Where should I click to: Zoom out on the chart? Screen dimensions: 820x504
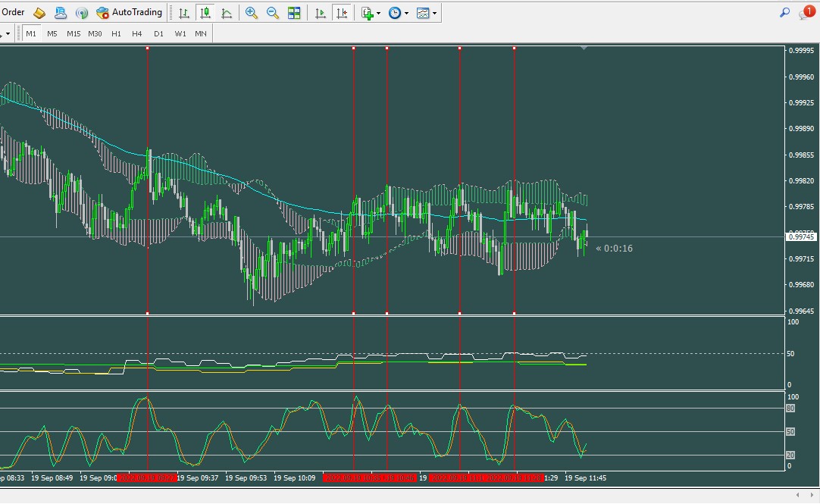273,13
